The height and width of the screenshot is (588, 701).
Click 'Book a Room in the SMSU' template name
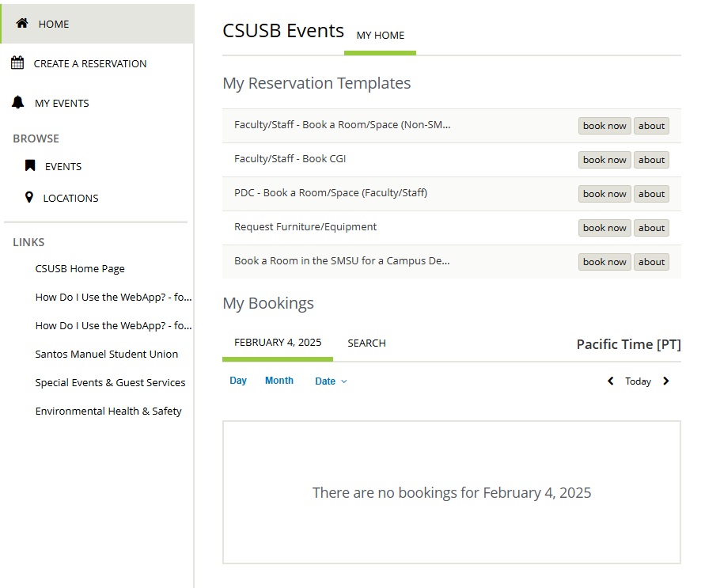click(x=342, y=260)
